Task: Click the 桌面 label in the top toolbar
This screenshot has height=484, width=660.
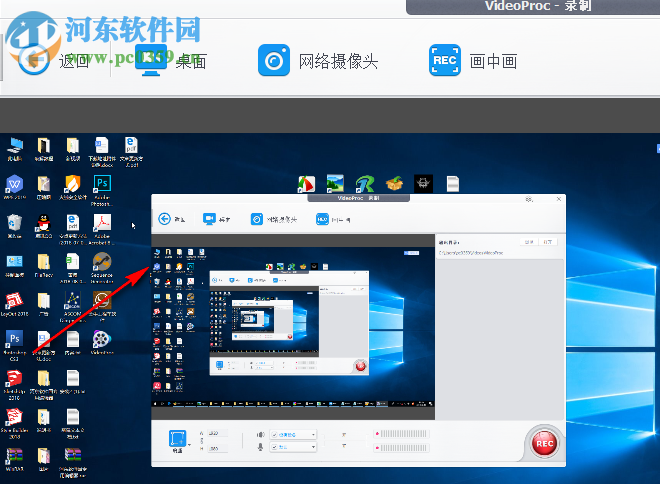Action: (191, 61)
